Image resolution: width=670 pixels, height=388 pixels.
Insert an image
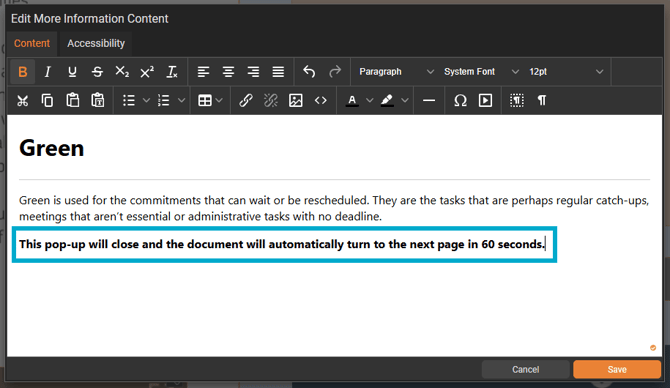[296, 101]
